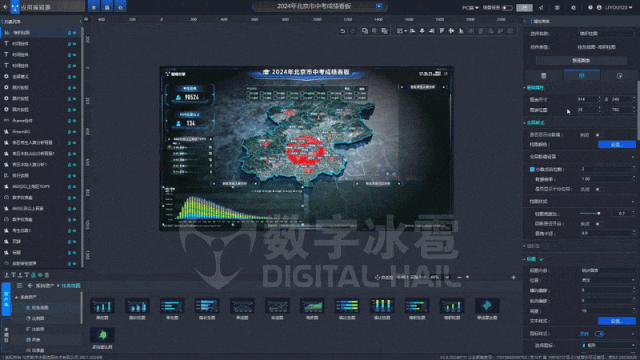Click the wide button under component type

click(581, 60)
